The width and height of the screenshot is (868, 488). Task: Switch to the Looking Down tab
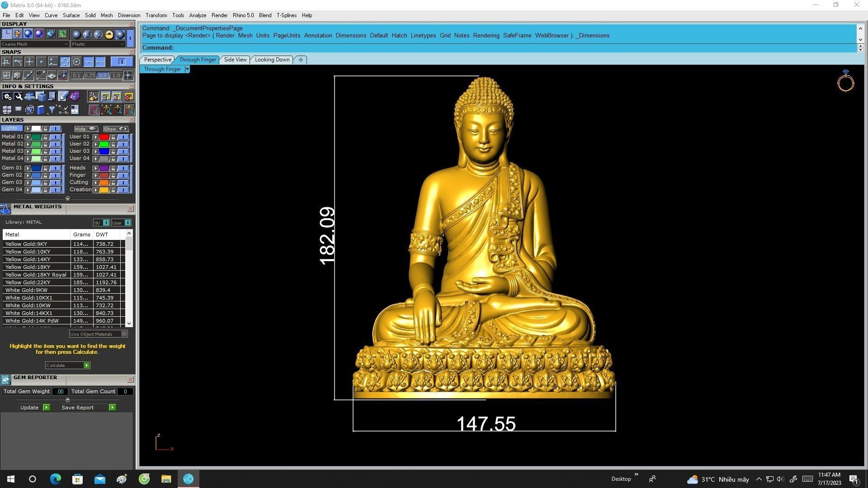272,60
